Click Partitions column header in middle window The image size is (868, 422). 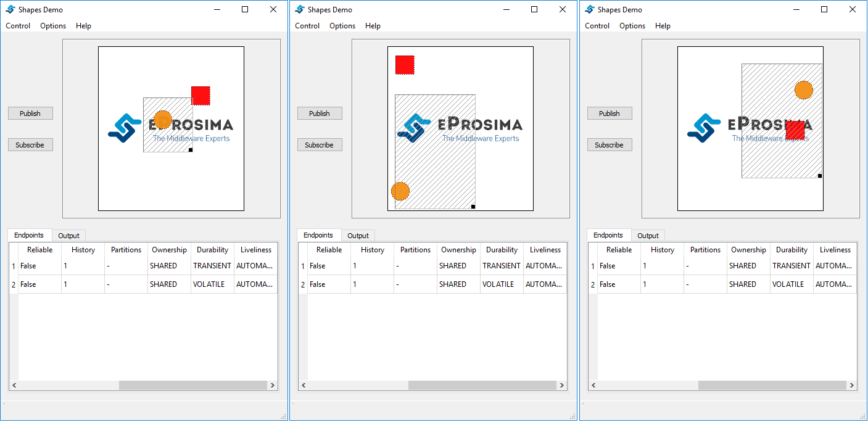(x=416, y=250)
